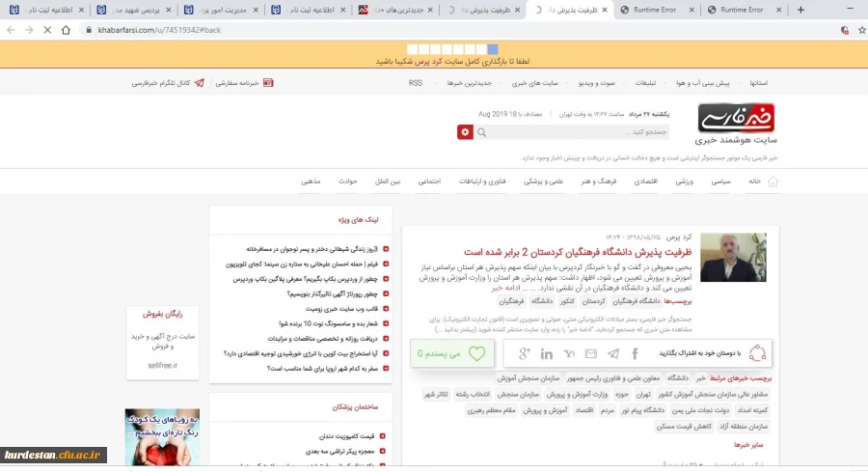This screenshot has height=472, width=868.
Task: Open the Telegram channel کانال تلگرام خبرفارسی
Action: 168,83
